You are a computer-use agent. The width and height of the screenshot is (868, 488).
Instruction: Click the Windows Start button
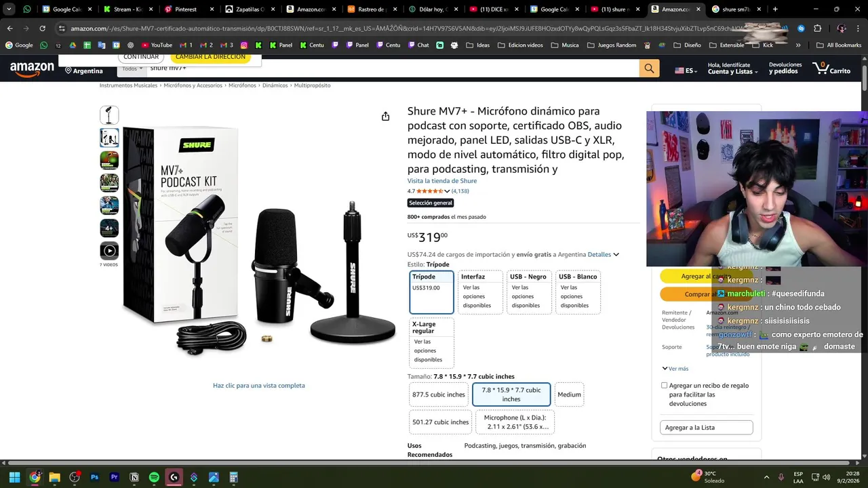(14, 477)
